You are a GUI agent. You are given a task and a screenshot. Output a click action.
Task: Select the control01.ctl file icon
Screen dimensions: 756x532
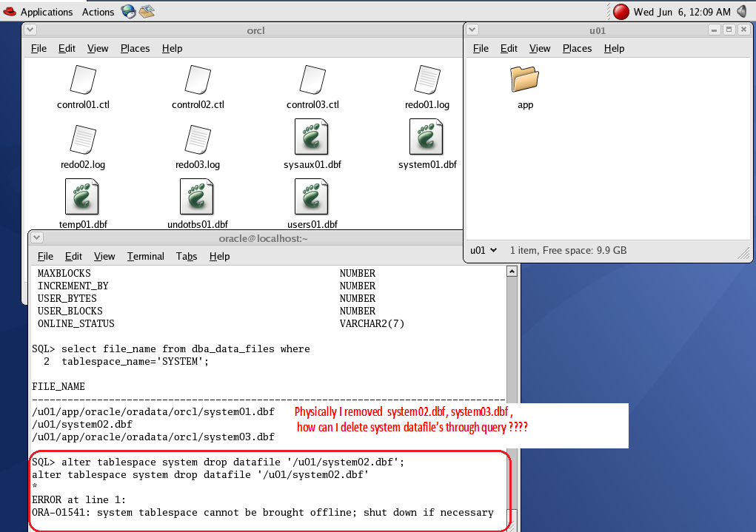[82, 80]
